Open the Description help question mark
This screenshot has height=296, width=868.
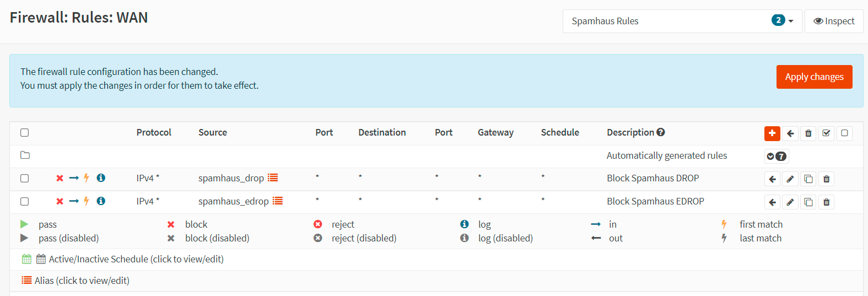pos(661,132)
